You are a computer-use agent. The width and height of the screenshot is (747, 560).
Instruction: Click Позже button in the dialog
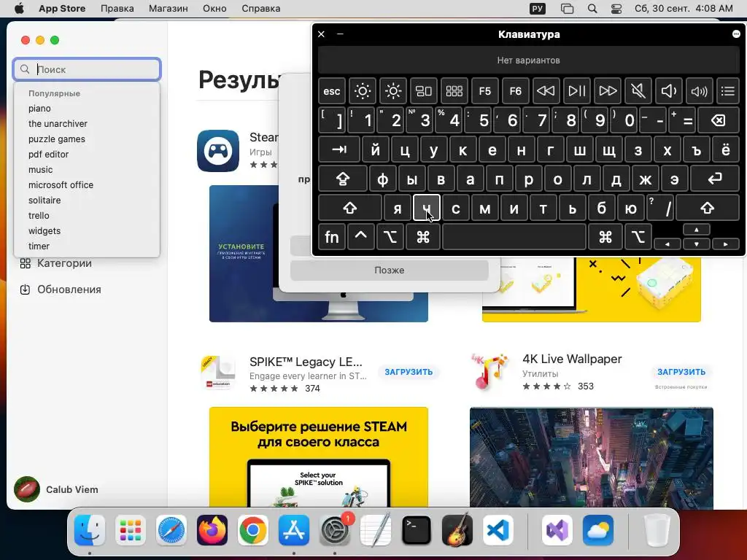(x=390, y=271)
